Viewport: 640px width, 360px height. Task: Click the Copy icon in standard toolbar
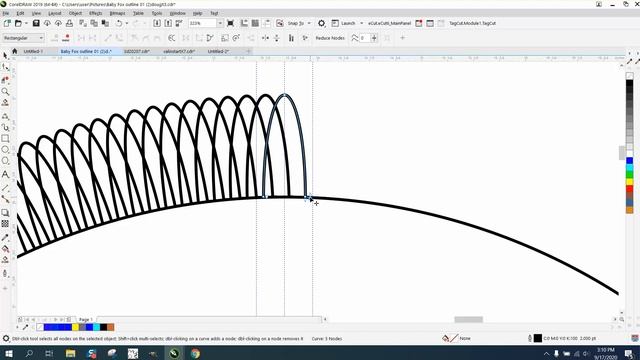tap(94, 23)
